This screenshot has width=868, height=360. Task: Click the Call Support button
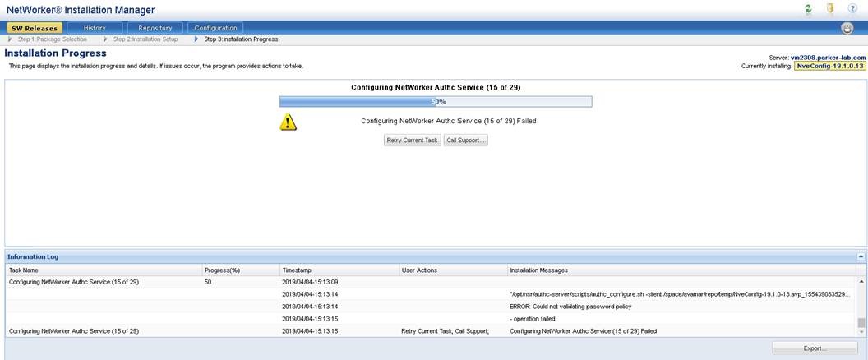(x=465, y=140)
